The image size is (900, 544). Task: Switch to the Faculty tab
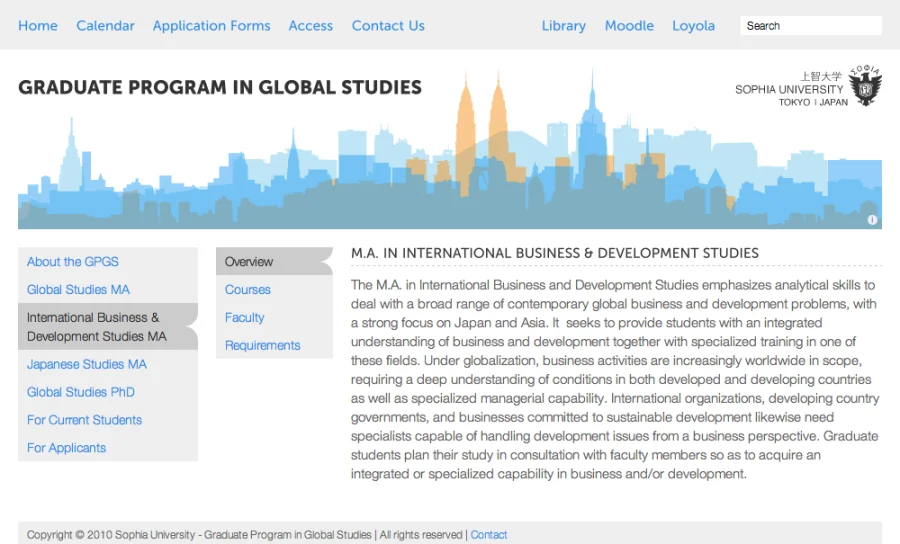[x=245, y=318]
